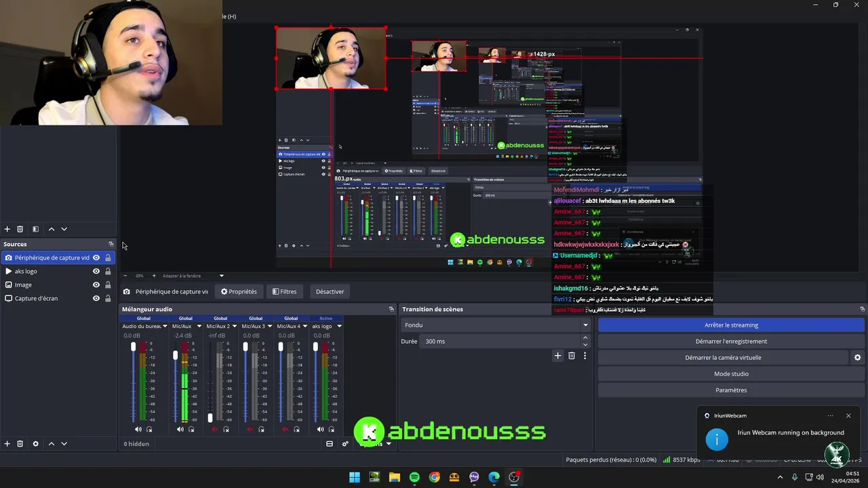Open Audio du bureau track options dropdown

pyautogui.click(x=164, y=326)
